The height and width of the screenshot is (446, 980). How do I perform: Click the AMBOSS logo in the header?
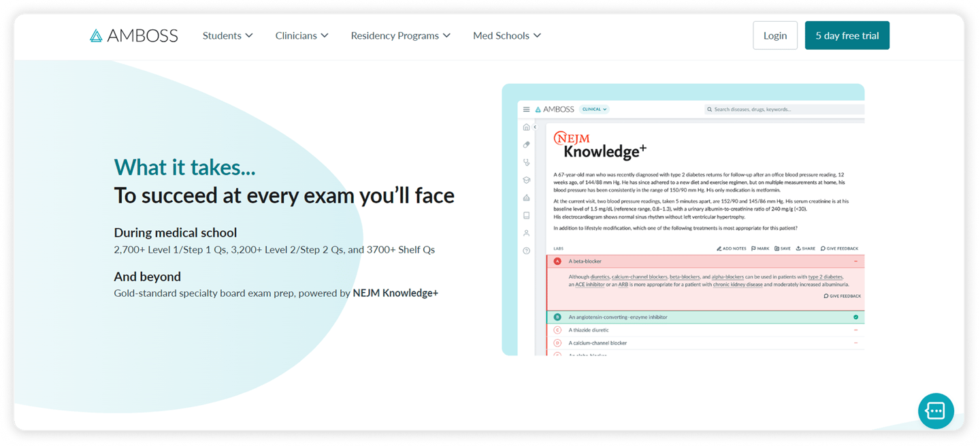(134, 35)
